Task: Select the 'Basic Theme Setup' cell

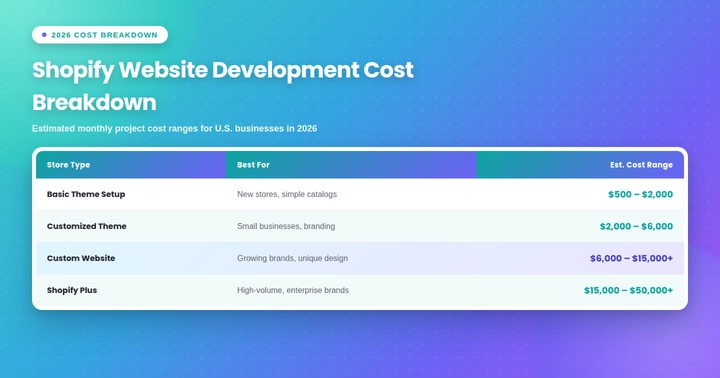Action: (x=131, y=194)
